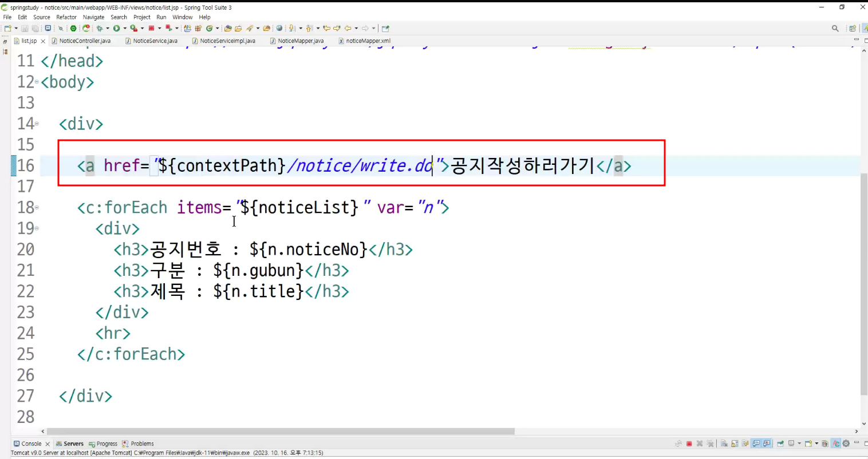Expand the Back history dropdown arrow
Viewport: 868px width, 459px height.
click(x=356, y=28)
